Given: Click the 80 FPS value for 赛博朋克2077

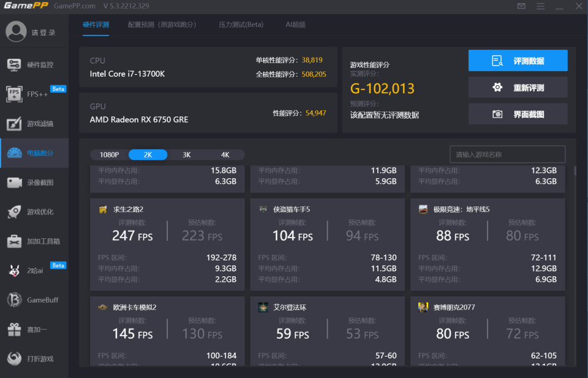Looking at the screenshot, I should 453,334.
